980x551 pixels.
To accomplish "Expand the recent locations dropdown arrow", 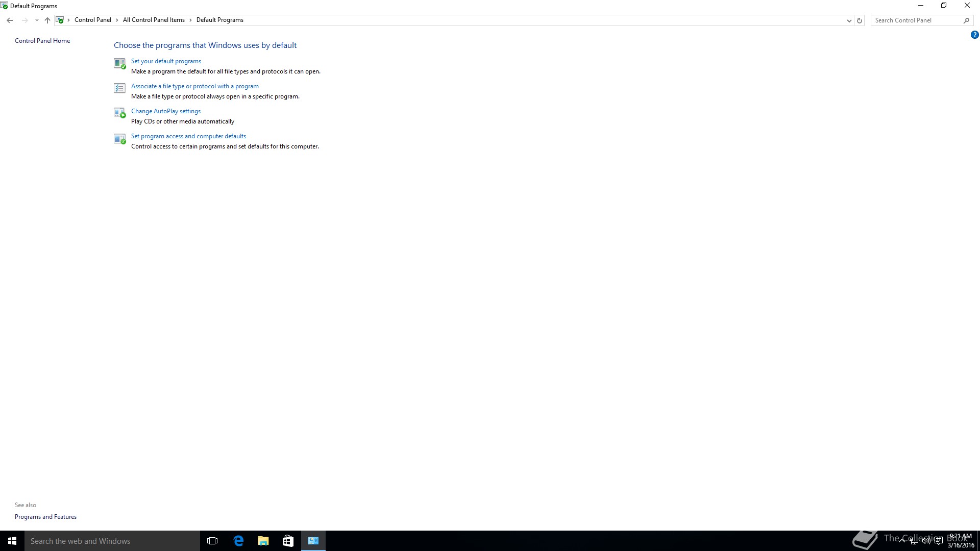I will [37, 20].
